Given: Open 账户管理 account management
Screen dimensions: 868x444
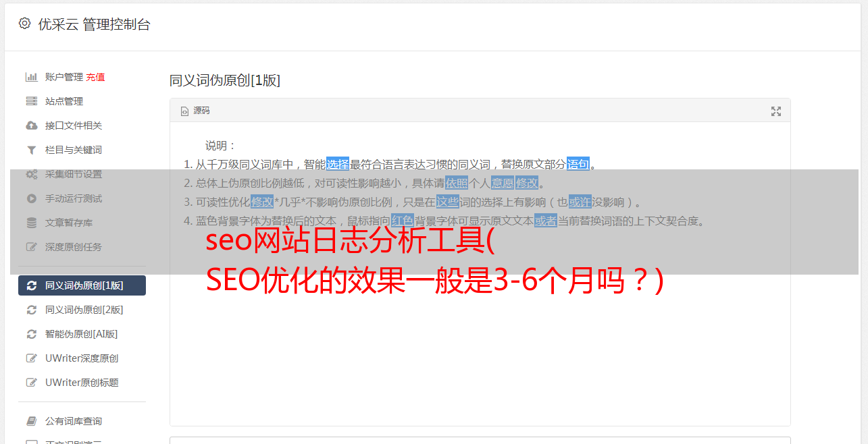Looking at the screenshot, I should pos(64,77).
